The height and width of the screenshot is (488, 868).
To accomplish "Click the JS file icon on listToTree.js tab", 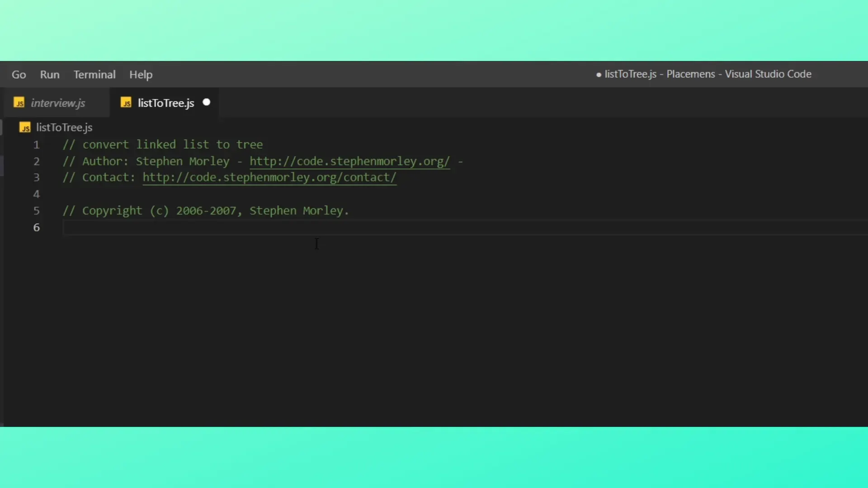I will pyautogui.click(x=126, y=103).
